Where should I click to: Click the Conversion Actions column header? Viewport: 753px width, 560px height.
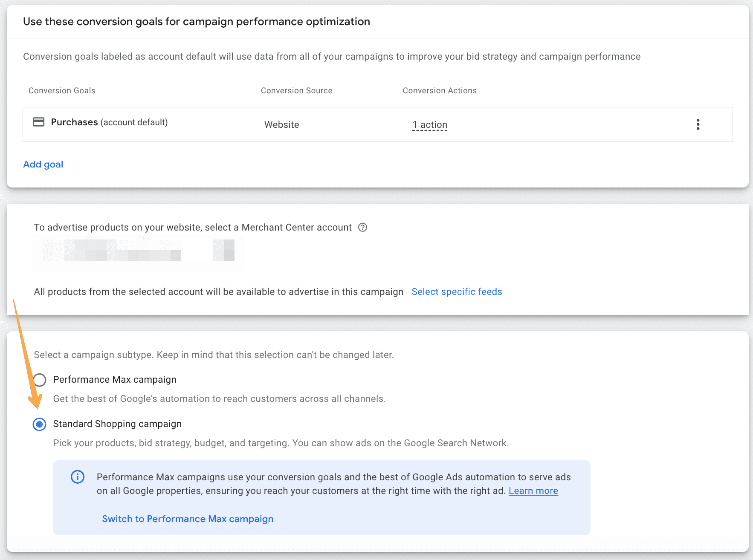tap(440, 91)
